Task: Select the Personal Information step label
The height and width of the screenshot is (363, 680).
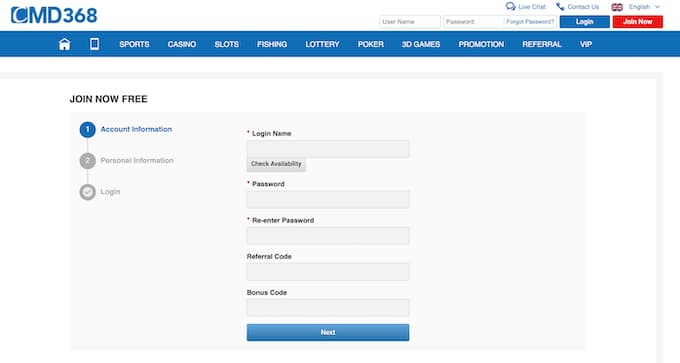Action: coord(137,160)
